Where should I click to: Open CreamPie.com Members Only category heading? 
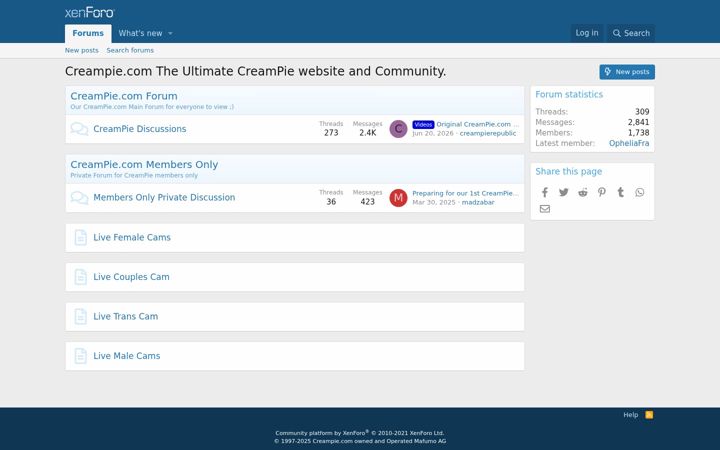144,164
